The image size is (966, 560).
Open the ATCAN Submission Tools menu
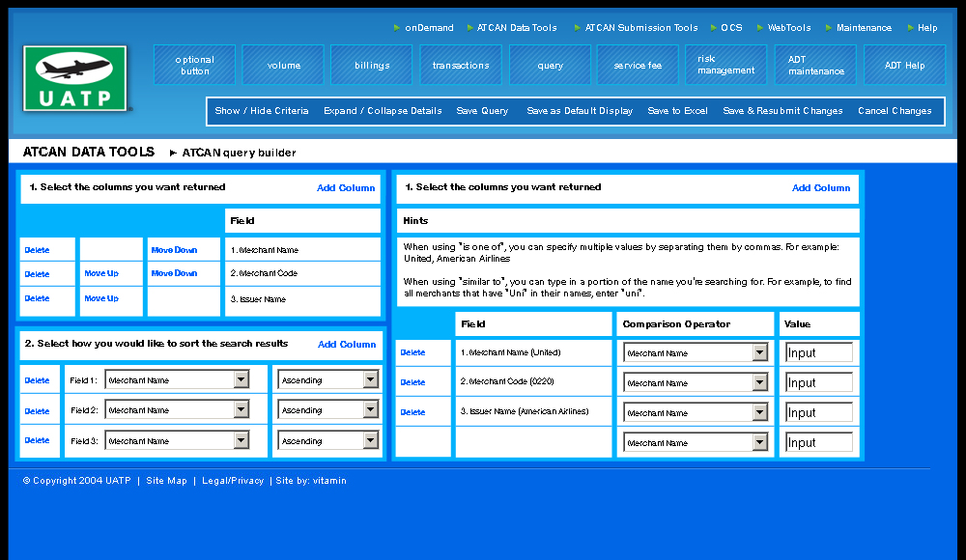pyautogui.click(x=640, y=28)
